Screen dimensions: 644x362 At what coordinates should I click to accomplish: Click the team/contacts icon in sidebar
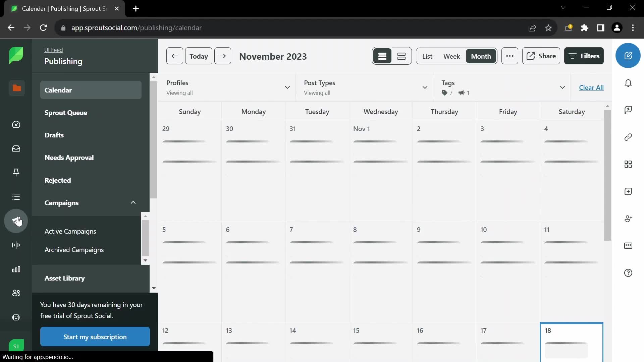(16, 293)
